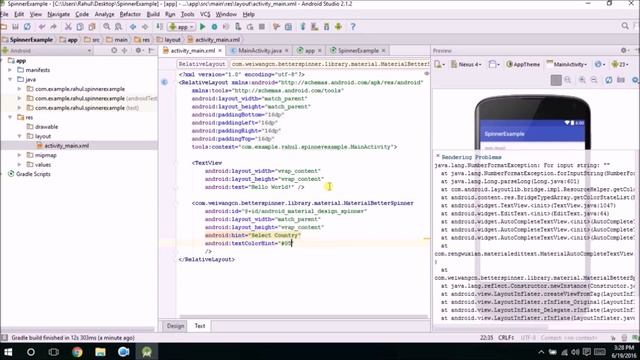
Task: Click the RelativeLayout editor breadcrumb
Action: (202, 64)
